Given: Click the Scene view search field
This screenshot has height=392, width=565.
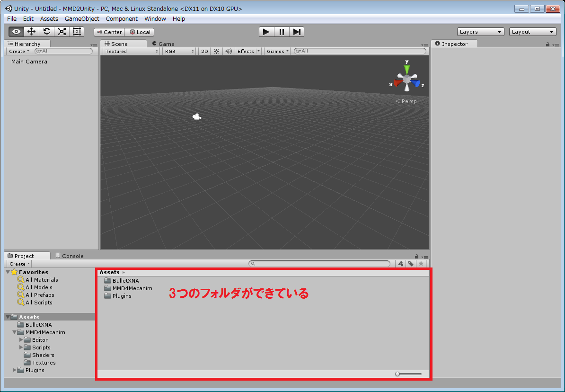Looking at the screenshot, I should click(x=360, y=51).
